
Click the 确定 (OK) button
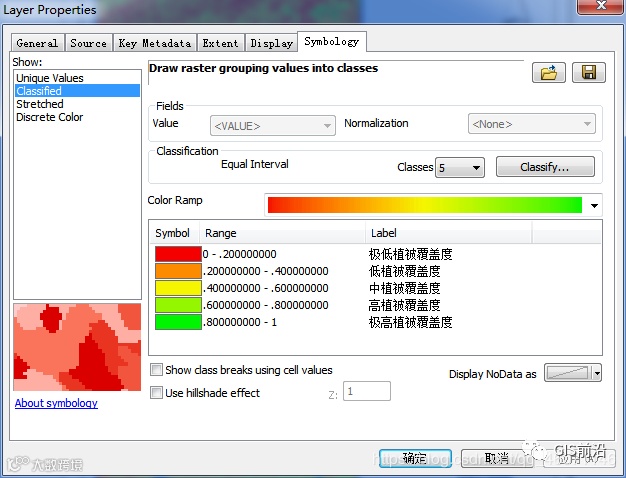tap(415, 458)
